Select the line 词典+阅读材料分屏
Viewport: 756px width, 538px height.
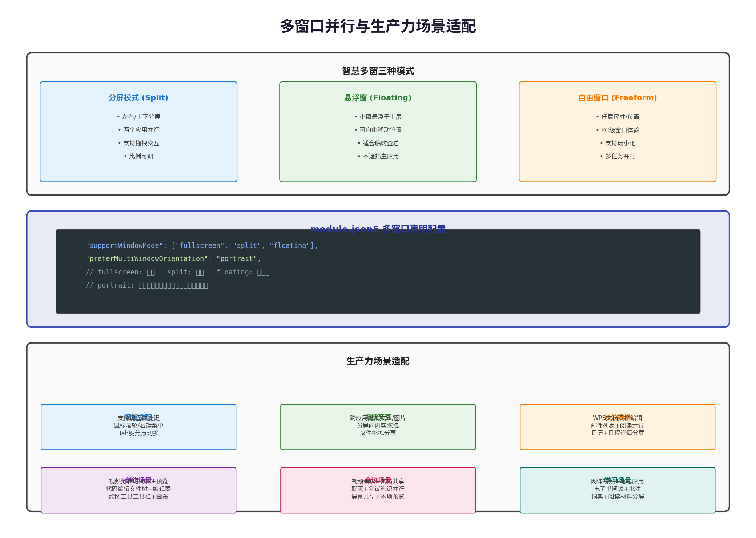coord(618,497)
